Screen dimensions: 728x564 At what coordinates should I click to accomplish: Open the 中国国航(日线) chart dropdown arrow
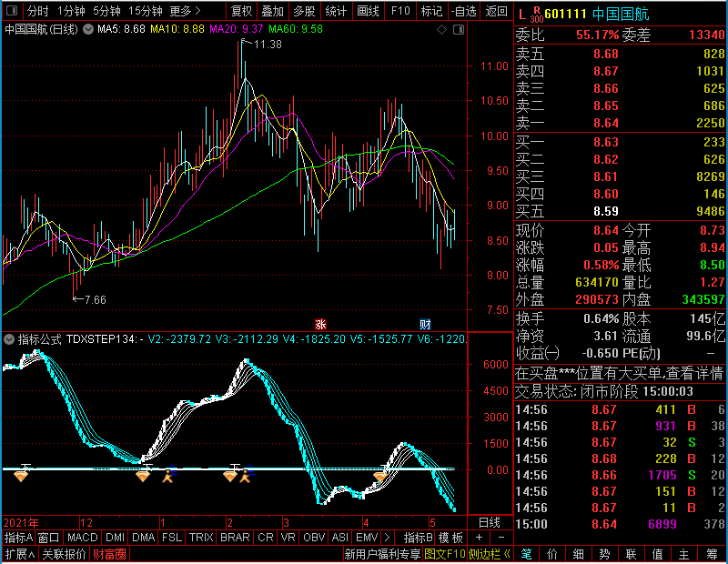click(87, 29)
